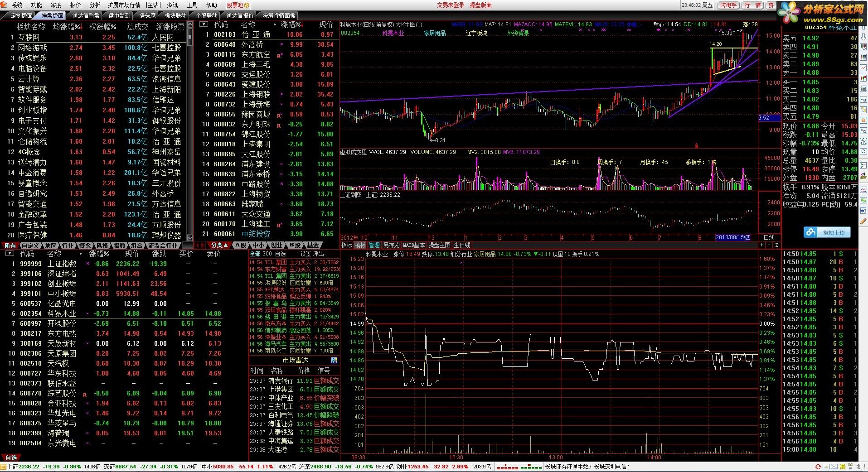Open the indicator wave chart icon
The height and width of the screenshot is (472, 868).
pos(863,190)
